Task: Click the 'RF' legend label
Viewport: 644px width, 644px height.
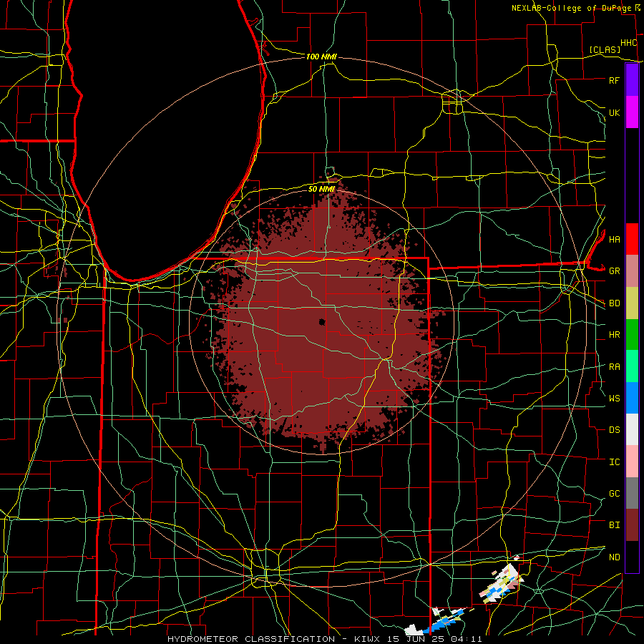Action: coord(614,80)
